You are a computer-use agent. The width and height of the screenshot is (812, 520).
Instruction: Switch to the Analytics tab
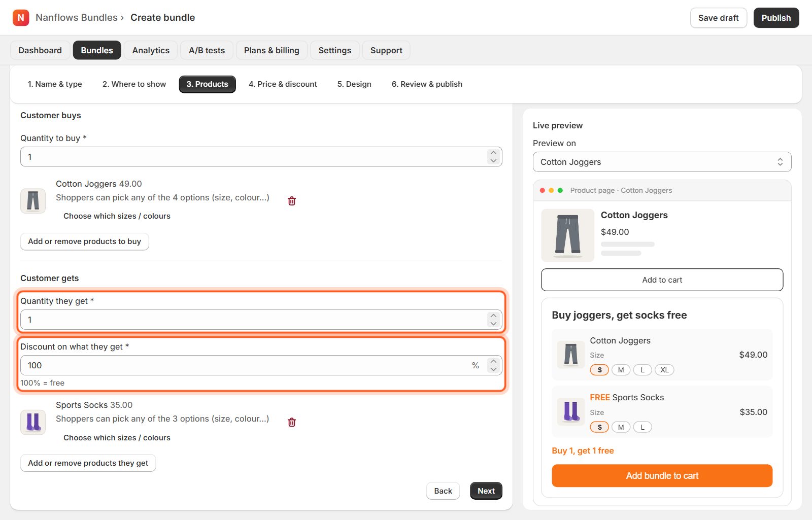(x=151, y=50)
